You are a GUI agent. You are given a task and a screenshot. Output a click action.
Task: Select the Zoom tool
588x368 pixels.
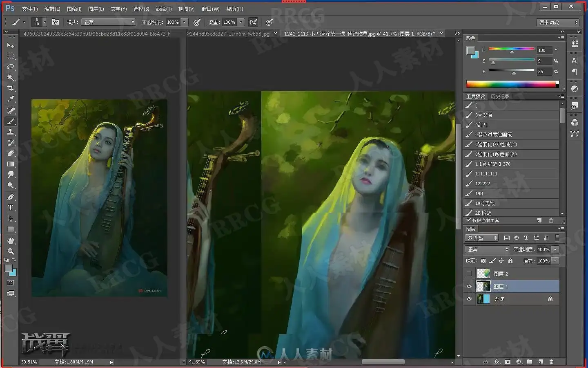(11, 251)
